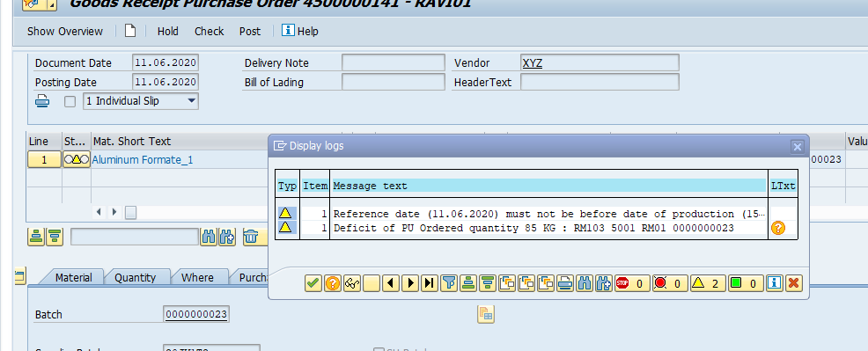Click Check in the application toolbar

pyautogui.click(x=209, y=32)
